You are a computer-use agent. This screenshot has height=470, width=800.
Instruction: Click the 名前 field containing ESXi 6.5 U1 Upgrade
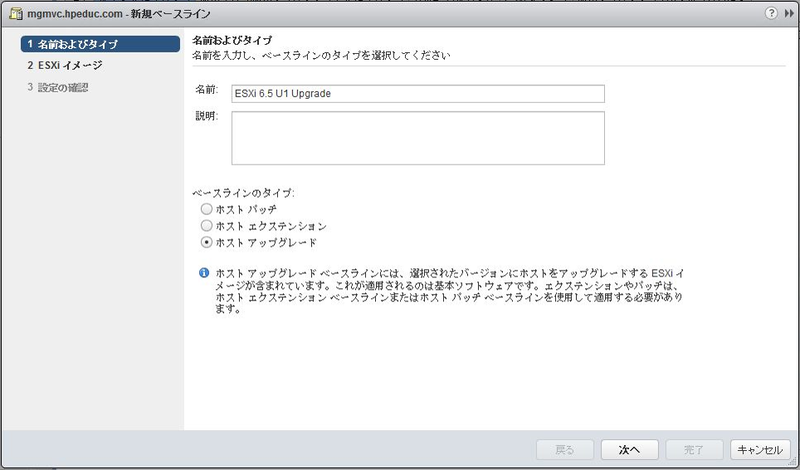coord(418,93)
